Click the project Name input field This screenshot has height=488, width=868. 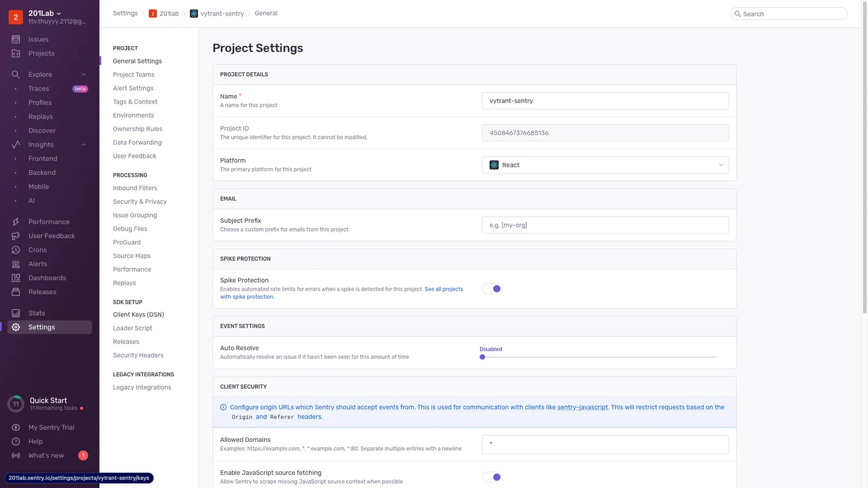click(605, 101)
